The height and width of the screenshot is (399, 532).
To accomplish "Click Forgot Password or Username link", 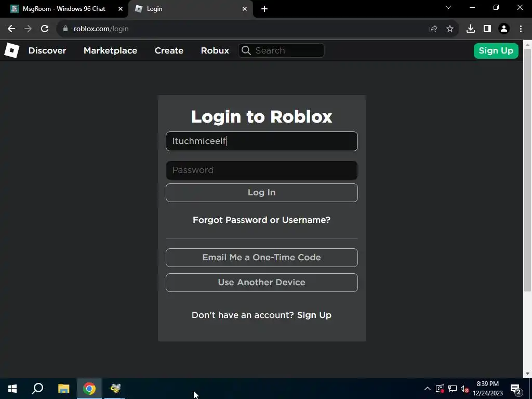I will (x=262, y=220).
